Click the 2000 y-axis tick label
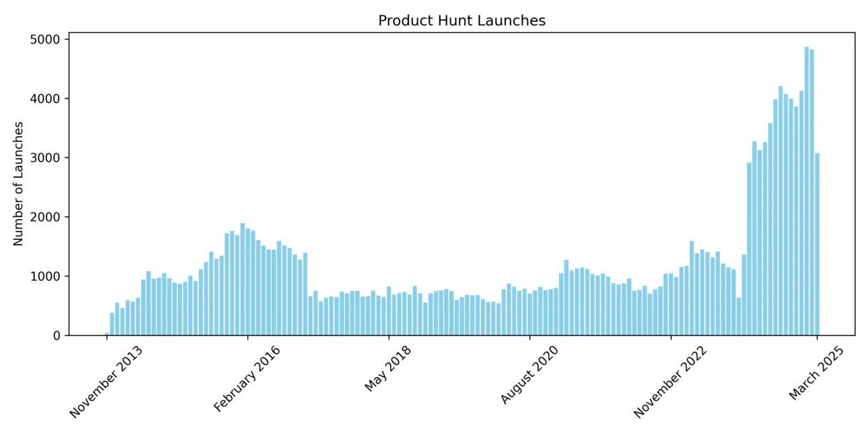868x434 pixels. 46,217
